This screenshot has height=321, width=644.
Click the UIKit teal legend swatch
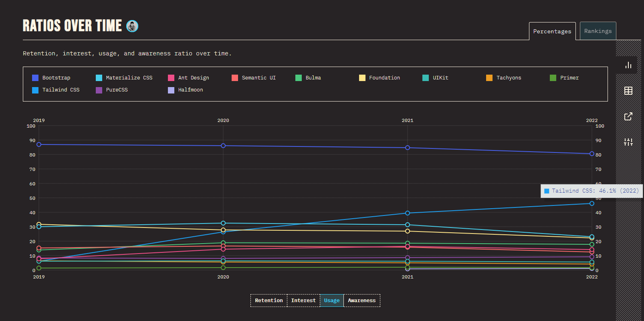pyautogui.click(x=426, y=78)
